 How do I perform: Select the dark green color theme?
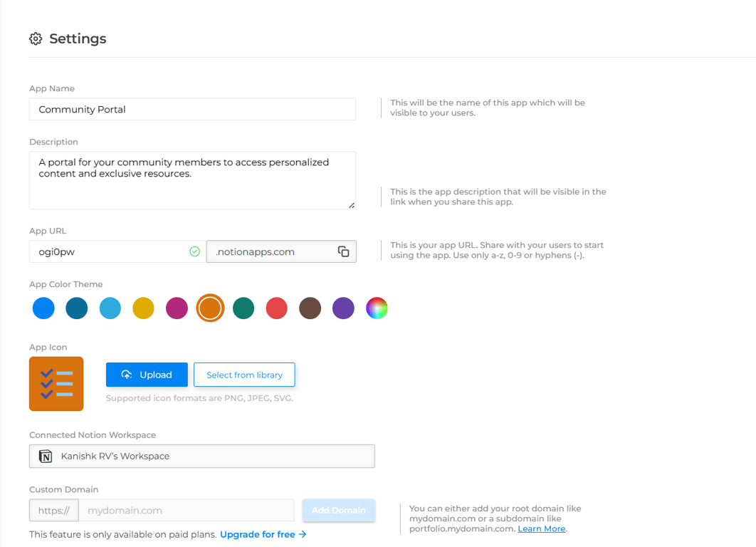click(243, 308)
